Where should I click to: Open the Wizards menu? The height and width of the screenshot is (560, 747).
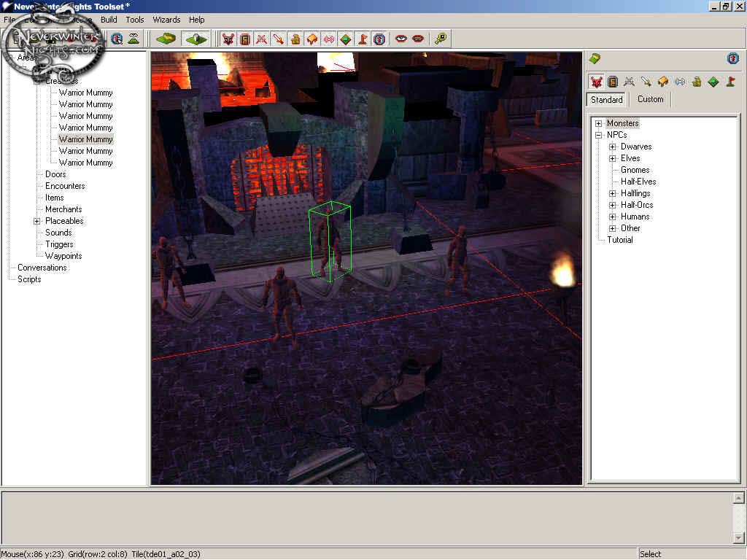(x=166, y=20)
